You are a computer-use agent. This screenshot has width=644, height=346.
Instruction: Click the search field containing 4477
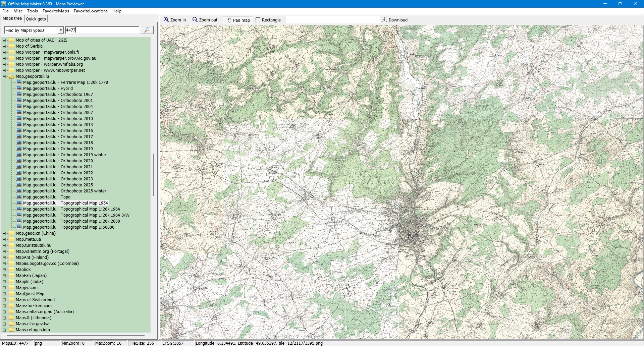pos(102,30)
